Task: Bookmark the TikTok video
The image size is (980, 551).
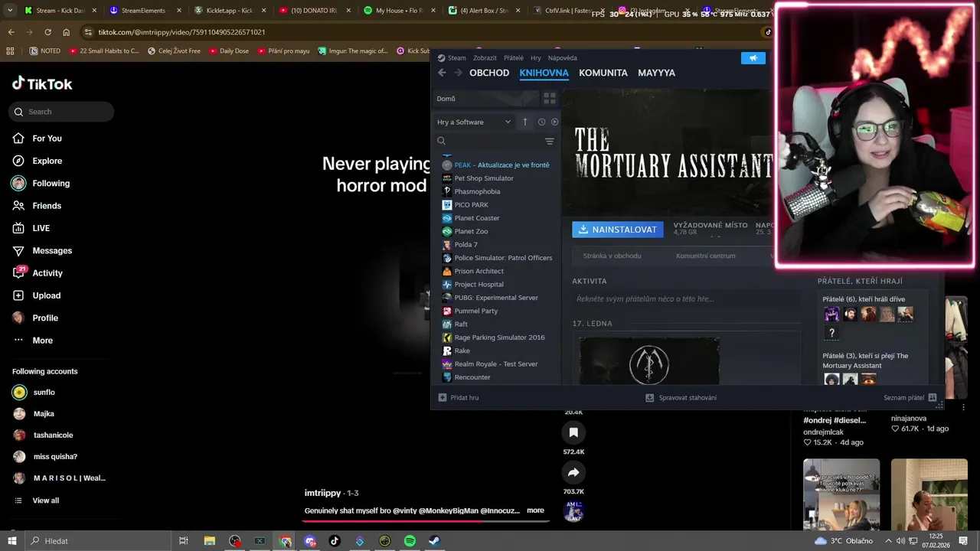Action: pos(573,432)
